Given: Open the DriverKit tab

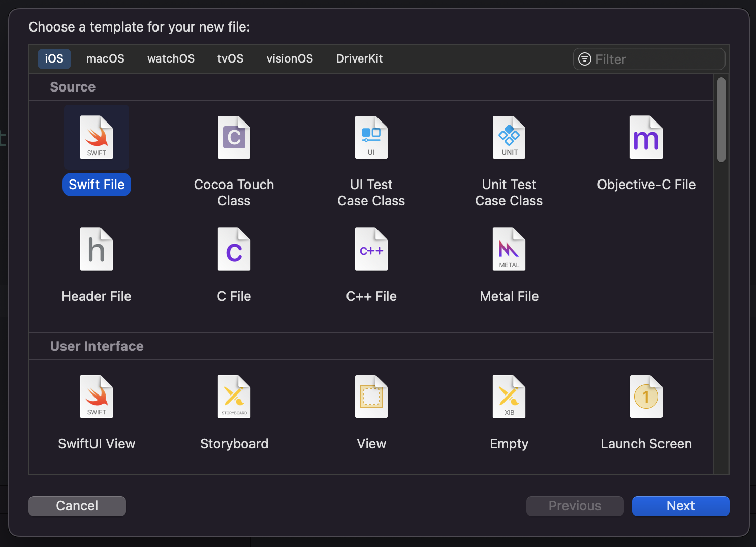Looking at the screenshot, I should pyautogui.click(x=359, y=58).
